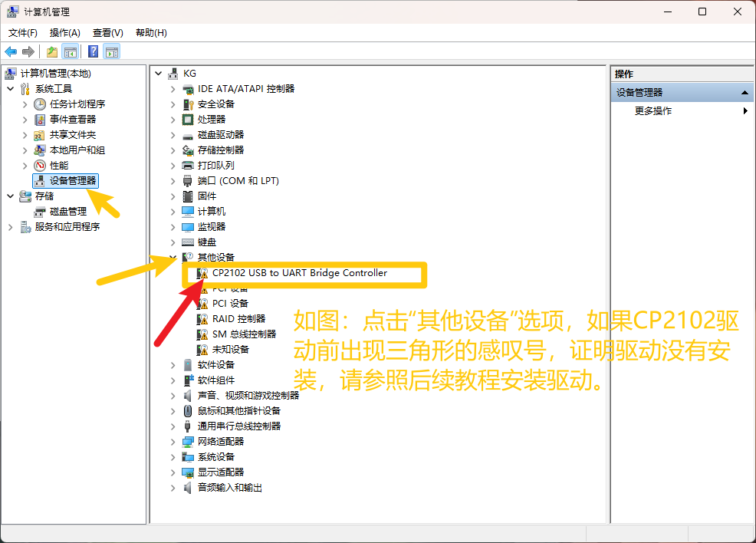
Task: Click the keyboard (键盘) device icon
Action: click(x=188, y=242)
